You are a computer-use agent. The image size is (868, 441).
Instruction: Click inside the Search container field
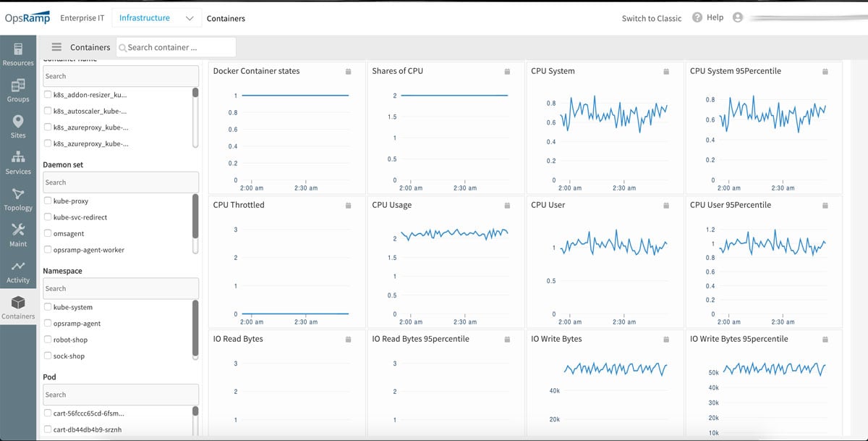pos(176,47)
